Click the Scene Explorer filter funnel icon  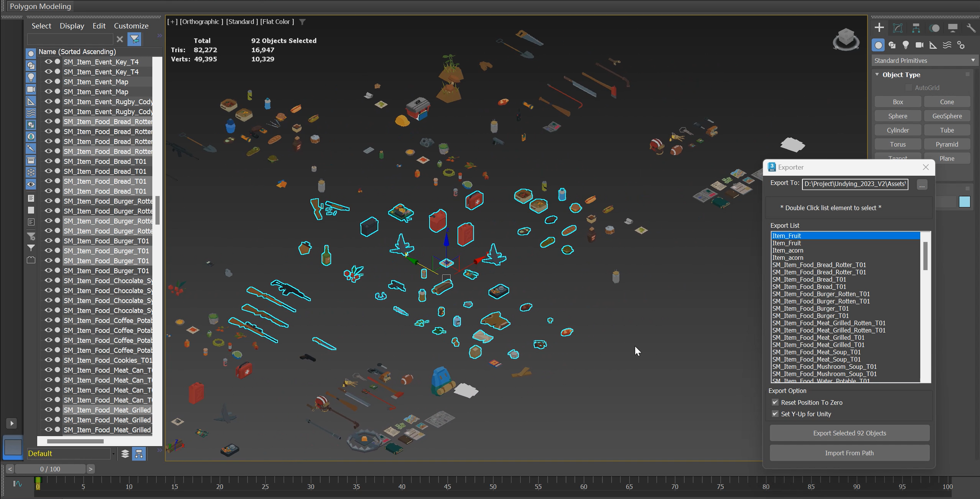pos(135,39)
